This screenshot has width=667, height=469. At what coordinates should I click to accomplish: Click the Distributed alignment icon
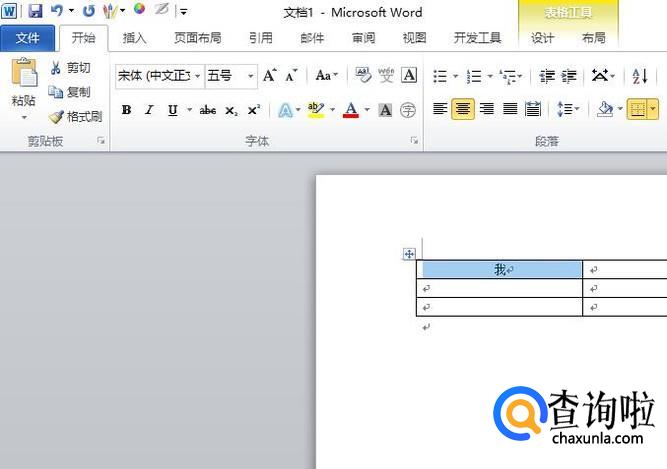[x=533, y=109]
